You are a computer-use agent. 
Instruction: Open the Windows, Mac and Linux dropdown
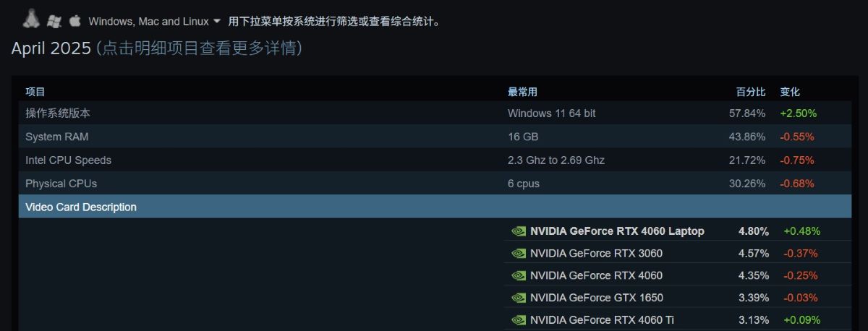tap(155, 22)
